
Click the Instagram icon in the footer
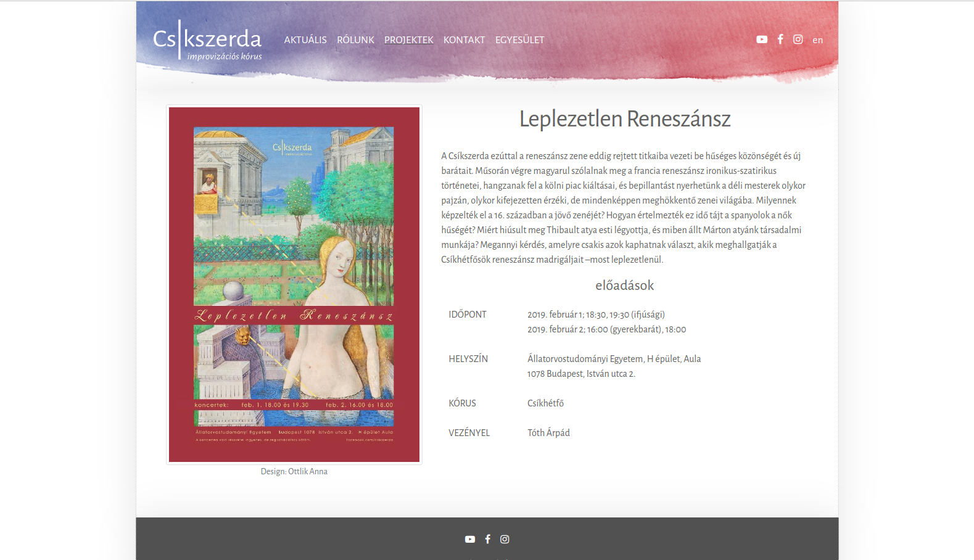coord(505,539)
